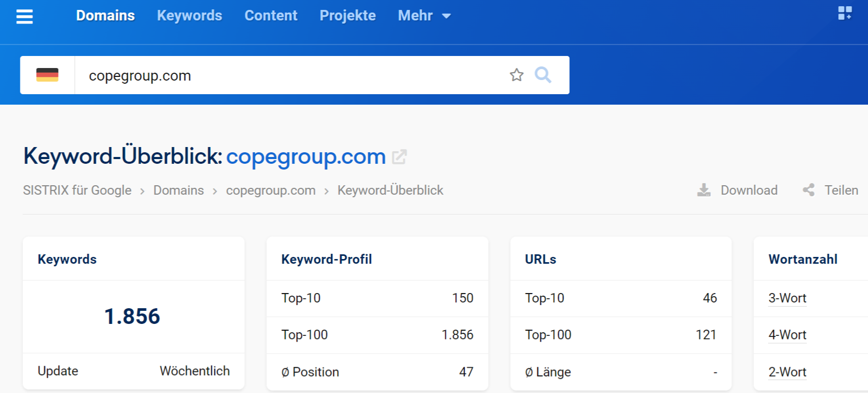
Task: Open the 4-Wort link
Action: [787, 334]
